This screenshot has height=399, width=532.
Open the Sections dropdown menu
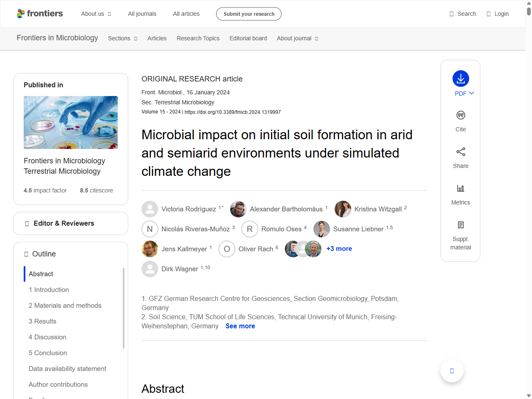pos(122,38)
